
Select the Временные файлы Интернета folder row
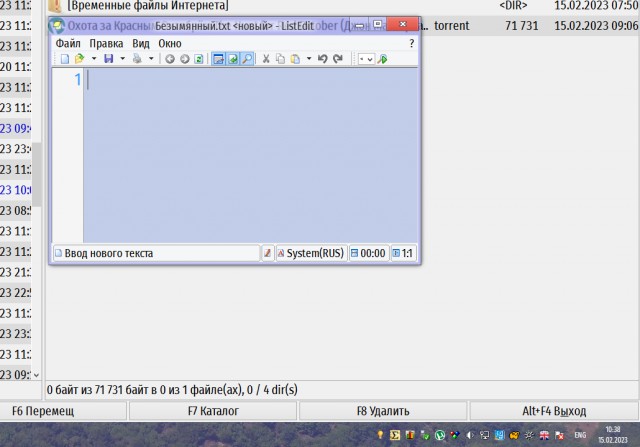(343, 6)
